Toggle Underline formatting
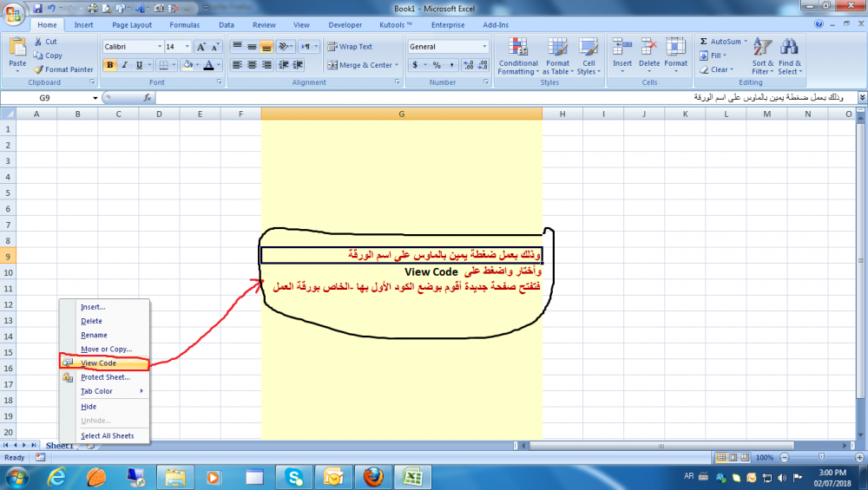The height and width of the screenshot is (490, 868). tap(139, 65)
